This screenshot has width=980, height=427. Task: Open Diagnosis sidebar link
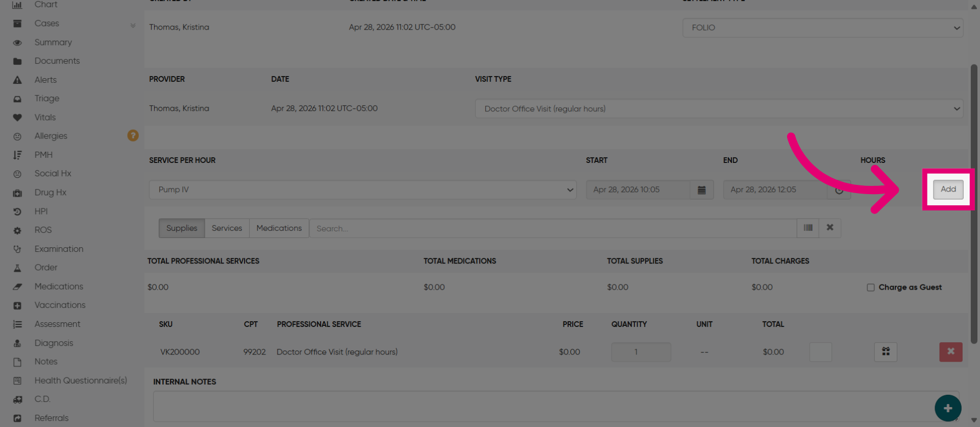click(x=54, y=343)
